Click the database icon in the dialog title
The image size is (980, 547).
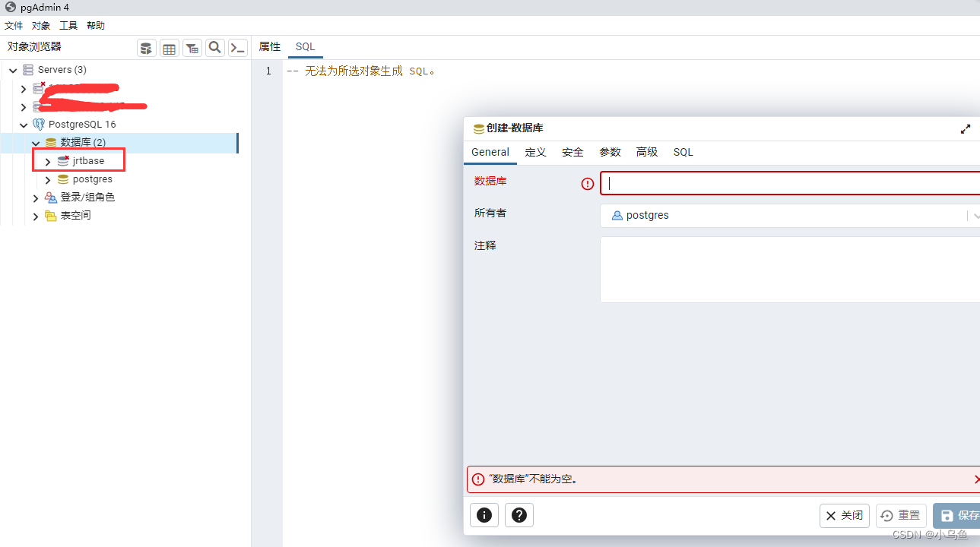click(x=479, y=129)
